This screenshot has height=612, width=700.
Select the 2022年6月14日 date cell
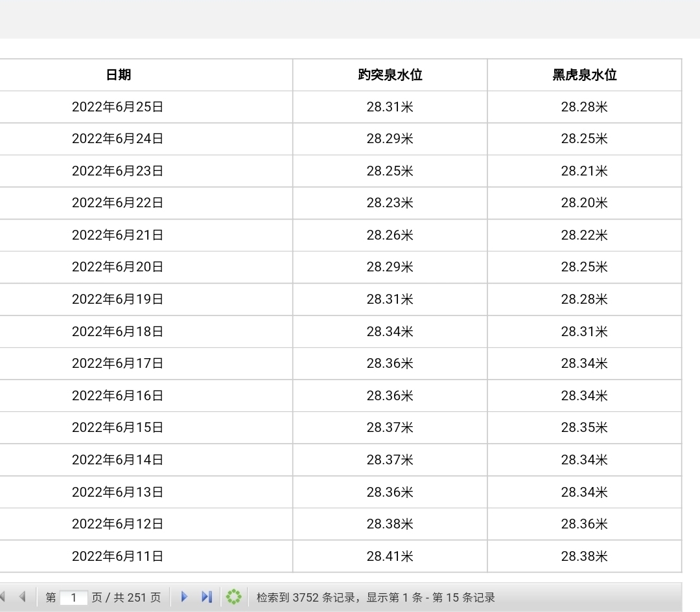[x=117, y=460]
